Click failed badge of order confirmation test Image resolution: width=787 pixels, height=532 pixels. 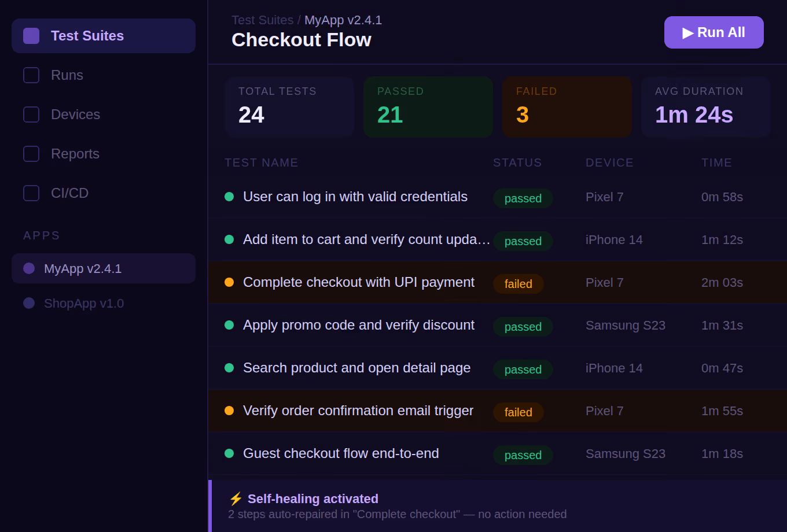[x=518, y=412]
